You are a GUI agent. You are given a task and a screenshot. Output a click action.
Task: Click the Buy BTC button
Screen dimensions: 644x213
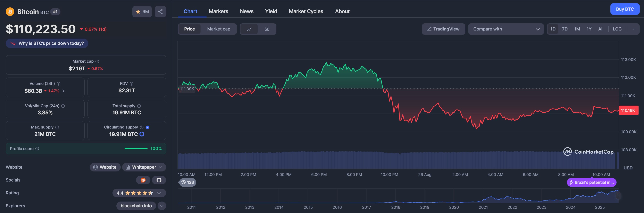point(625,9)
